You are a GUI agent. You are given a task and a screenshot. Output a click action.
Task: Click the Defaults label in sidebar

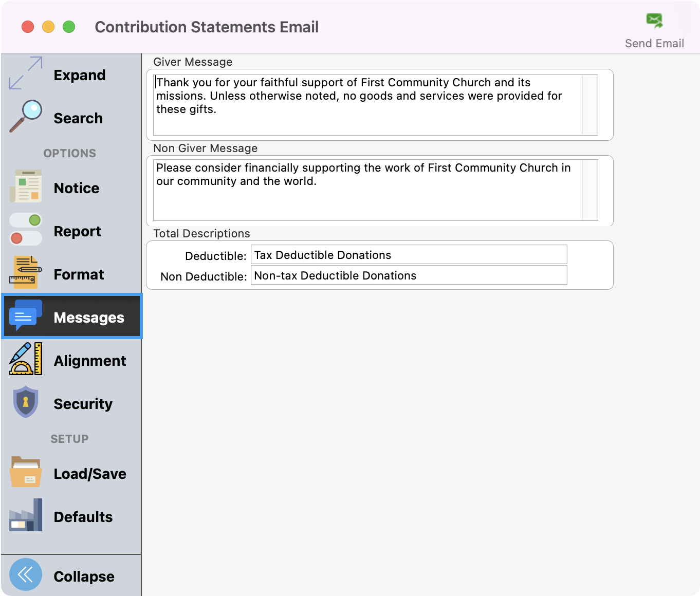[83, 517]
